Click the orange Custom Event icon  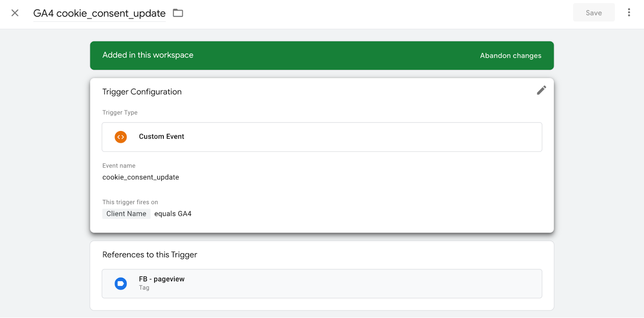[x=121, y=137]
